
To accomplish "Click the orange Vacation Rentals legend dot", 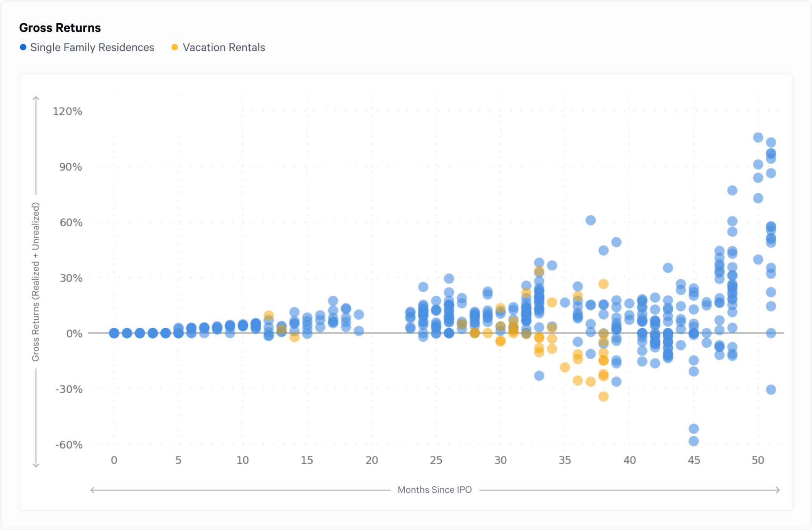I will [175, 48].
